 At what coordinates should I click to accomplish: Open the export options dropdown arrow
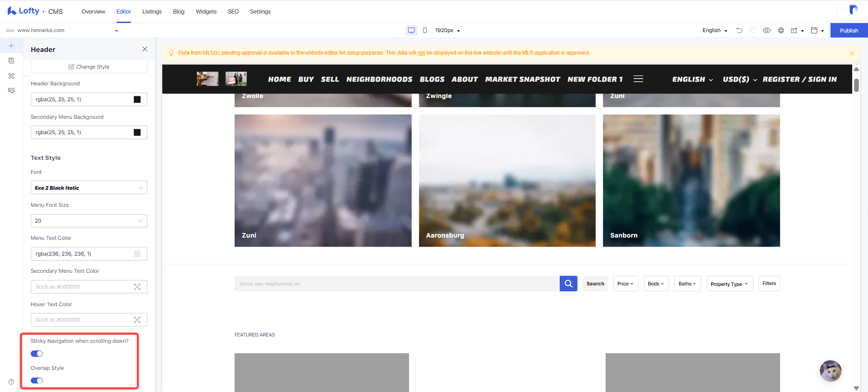pos(802,31)
